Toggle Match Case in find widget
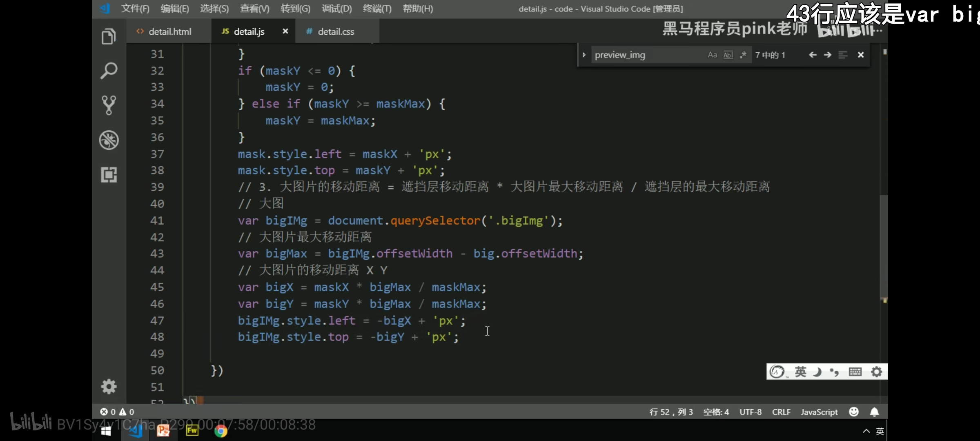Viewport: 980px width, 441px height. click(712, 55)
